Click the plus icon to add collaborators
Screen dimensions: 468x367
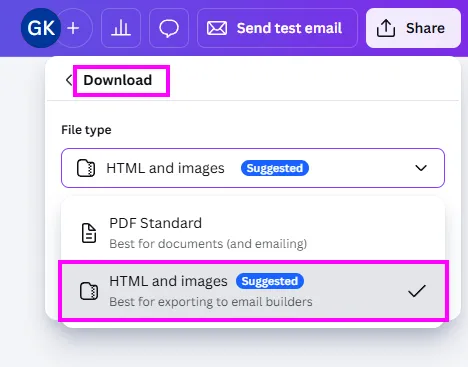73,28
